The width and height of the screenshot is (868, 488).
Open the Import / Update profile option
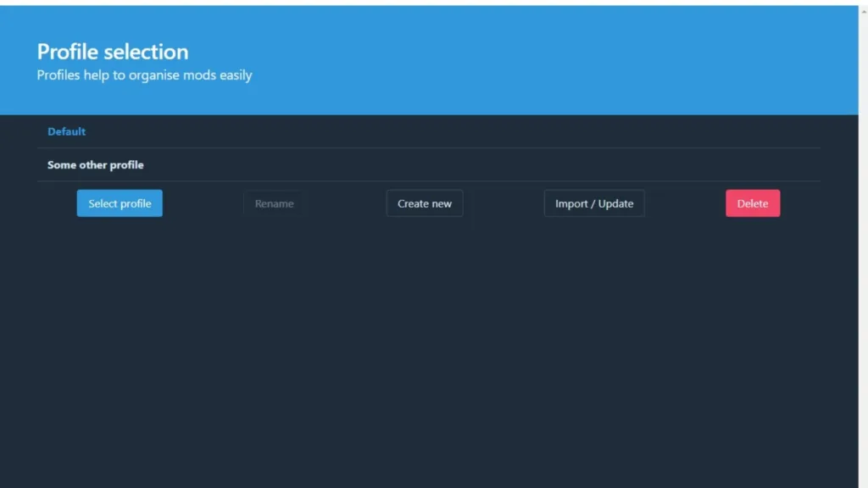(594, 203)
